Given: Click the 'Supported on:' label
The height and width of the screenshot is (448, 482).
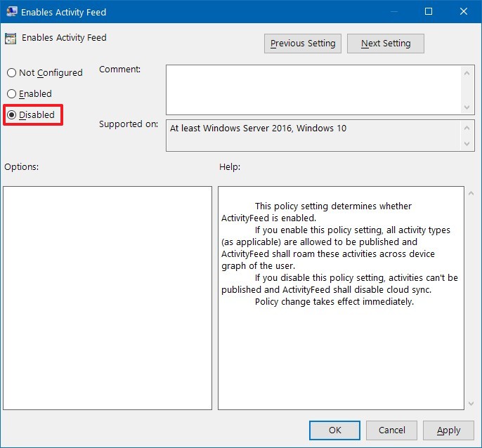Looking at the screenshot, I should tap(129, 124).
